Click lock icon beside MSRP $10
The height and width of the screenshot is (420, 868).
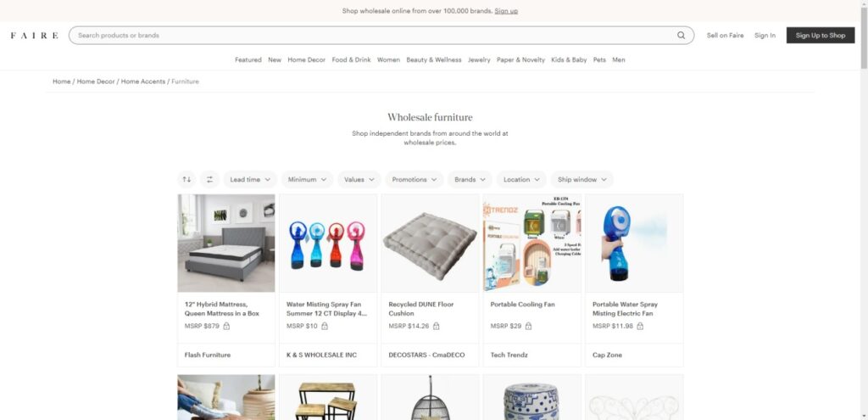click(x=325, y=327)
